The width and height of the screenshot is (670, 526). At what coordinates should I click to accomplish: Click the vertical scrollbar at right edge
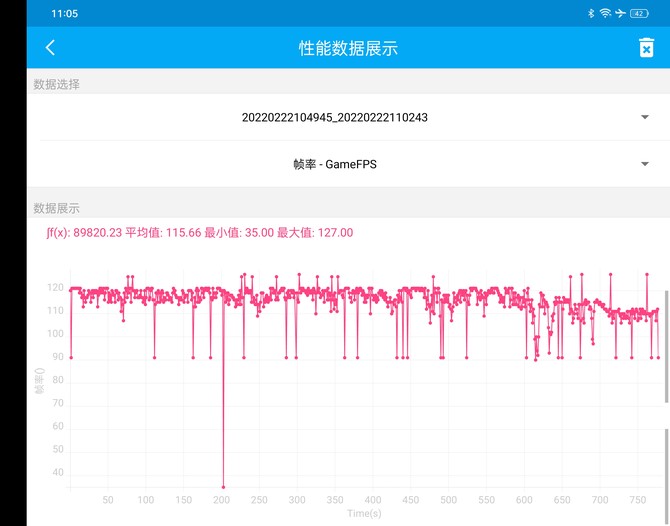pyautogui.click(x=666, y=345)
